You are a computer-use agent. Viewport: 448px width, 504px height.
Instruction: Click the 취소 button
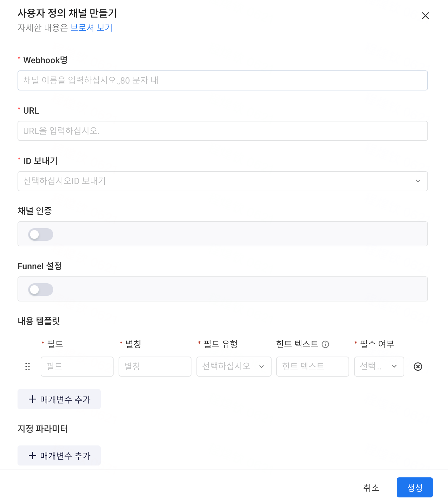pyautogui.click(x=371, y=487)
